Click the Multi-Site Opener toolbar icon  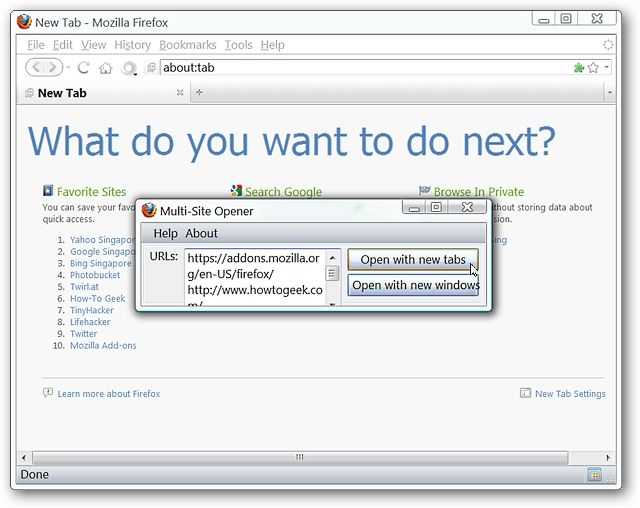tap(129, 68)
